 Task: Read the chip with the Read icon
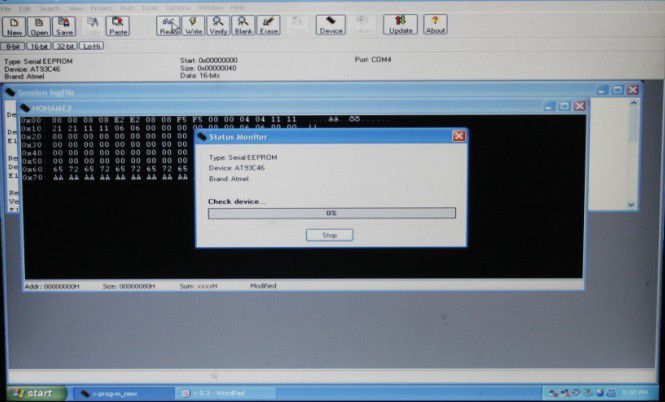[x=169, y=25]
